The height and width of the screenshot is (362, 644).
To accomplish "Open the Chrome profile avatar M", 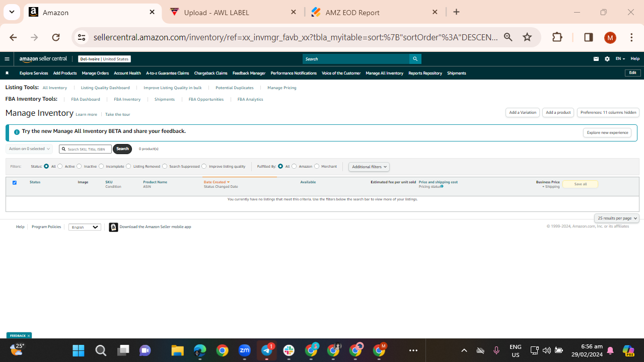I will tap(610, 37).
